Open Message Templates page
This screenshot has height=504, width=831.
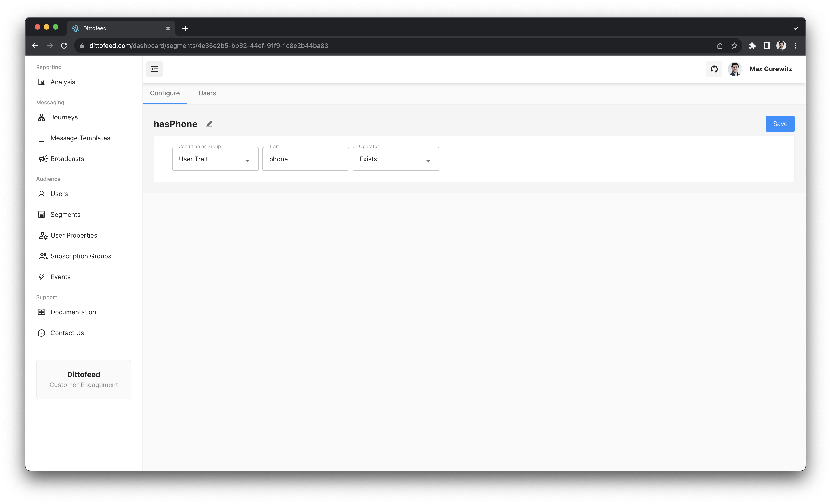(x=80, y=138)
